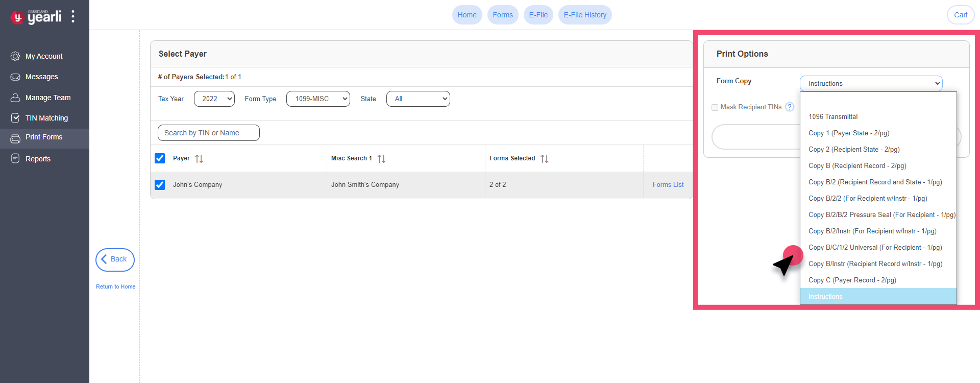Viewport: 980px width, 383px height.
Task: Go to Home tab
Action: (467, 15)
